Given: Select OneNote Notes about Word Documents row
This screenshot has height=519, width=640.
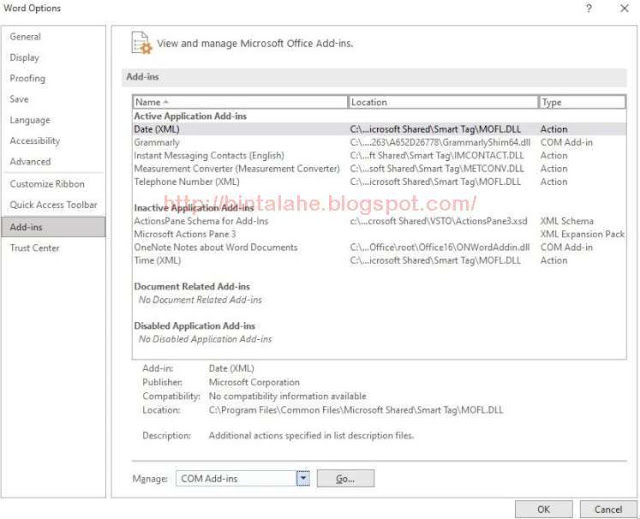Looking at the screenshot, I should (379, 247).
